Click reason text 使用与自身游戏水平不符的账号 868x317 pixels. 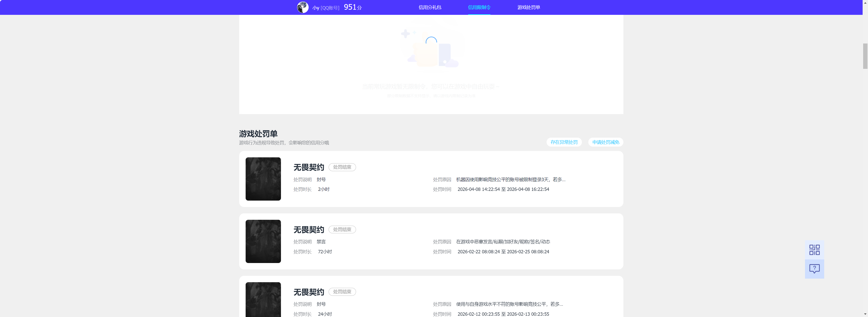[x=509, y=304]
